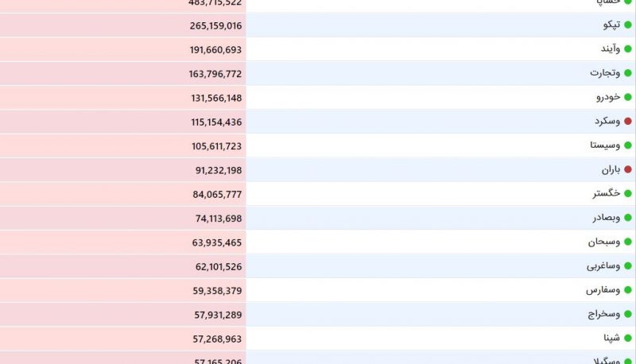Click the green status dot next to وآیند
The height and width of the screenshot is (364, 636).
pos(628,49)
